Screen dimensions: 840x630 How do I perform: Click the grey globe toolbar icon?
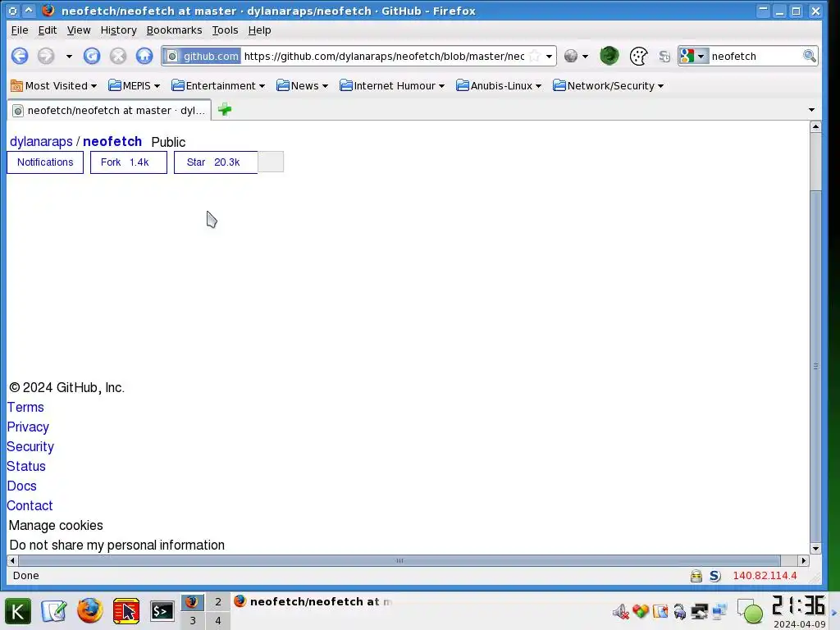point(571,56)
